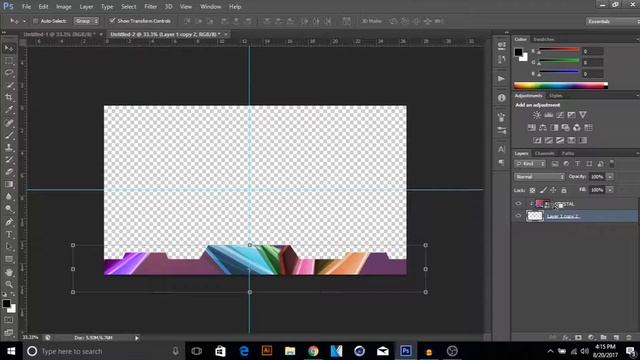Click the lock all padlock icon
Screen dimensions: 640x360
tap(564, 190)
